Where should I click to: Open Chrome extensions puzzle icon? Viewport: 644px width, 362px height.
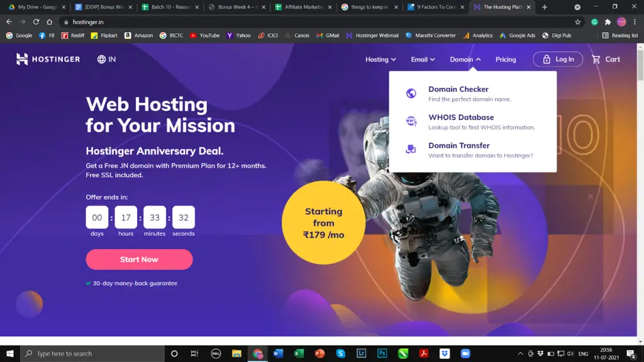point(608,22)
